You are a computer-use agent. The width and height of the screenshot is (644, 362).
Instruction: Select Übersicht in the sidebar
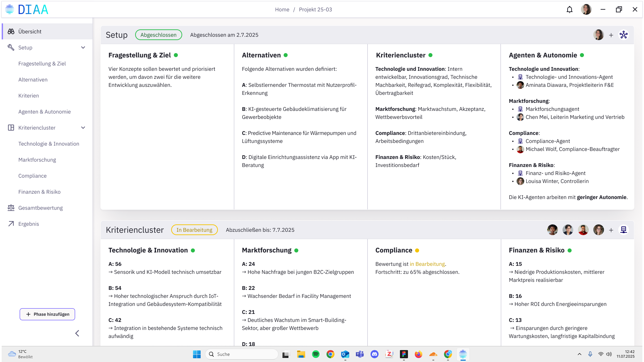coord(30,31)
